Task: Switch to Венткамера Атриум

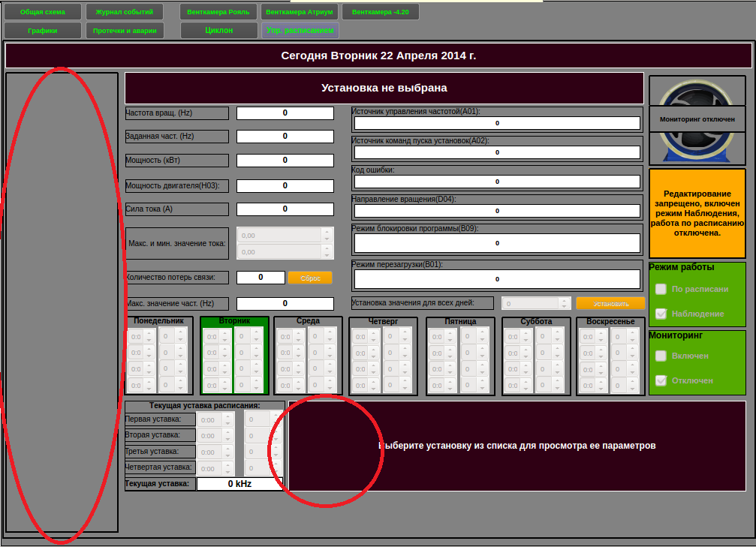Action: [300, 12]
